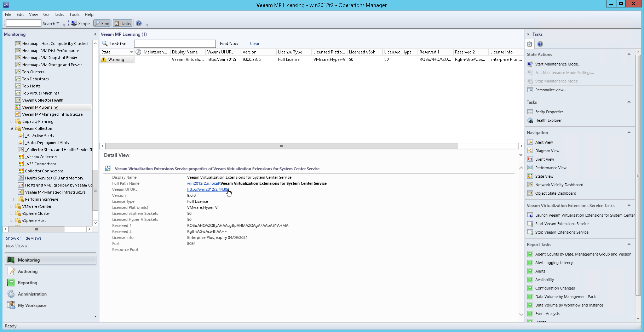Collapse the State Actions section

[629, 54]
